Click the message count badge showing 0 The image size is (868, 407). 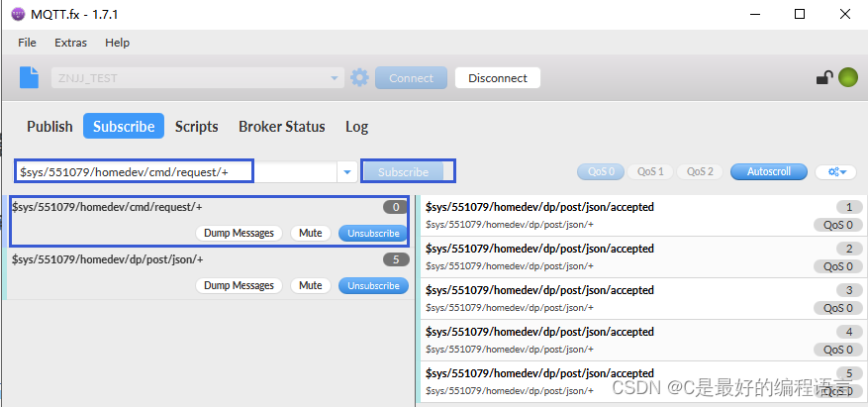coord(395,207)
